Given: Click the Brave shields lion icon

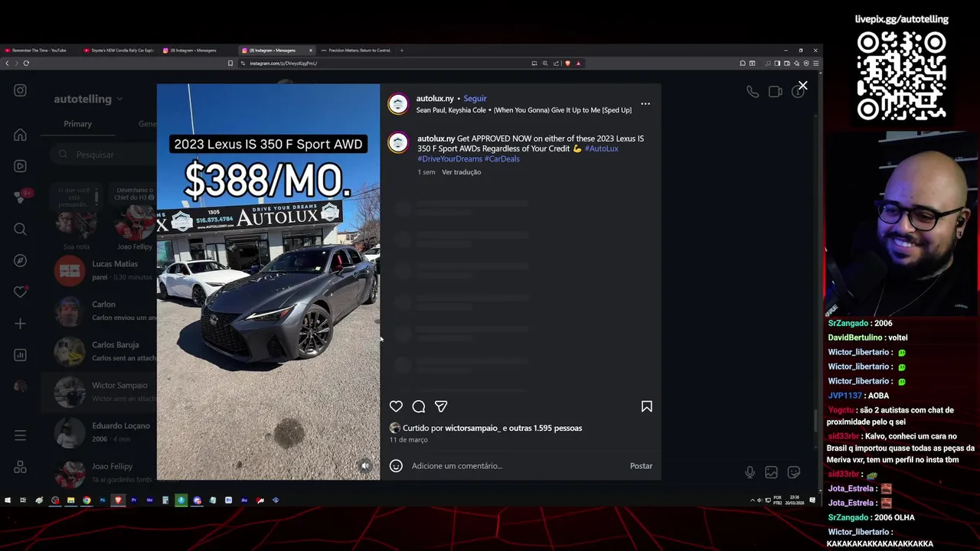Looking at the screenshot, I should click(567, 64).
